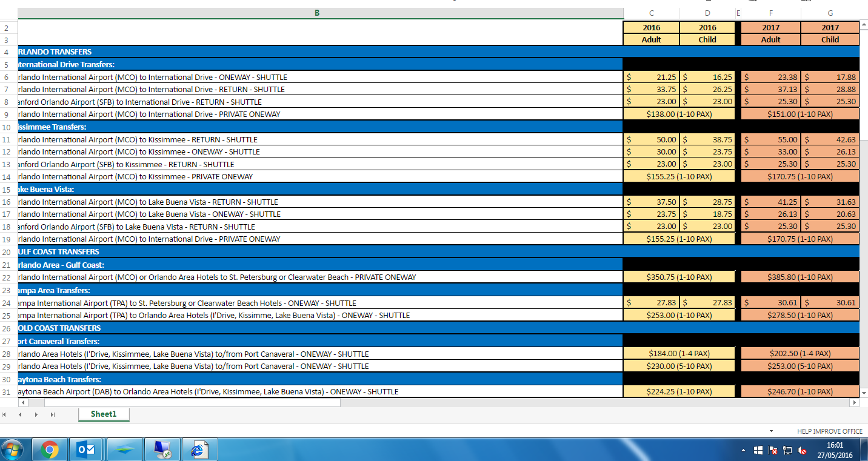Go to previous sheet with tab navigation arrow

(20, 414)
